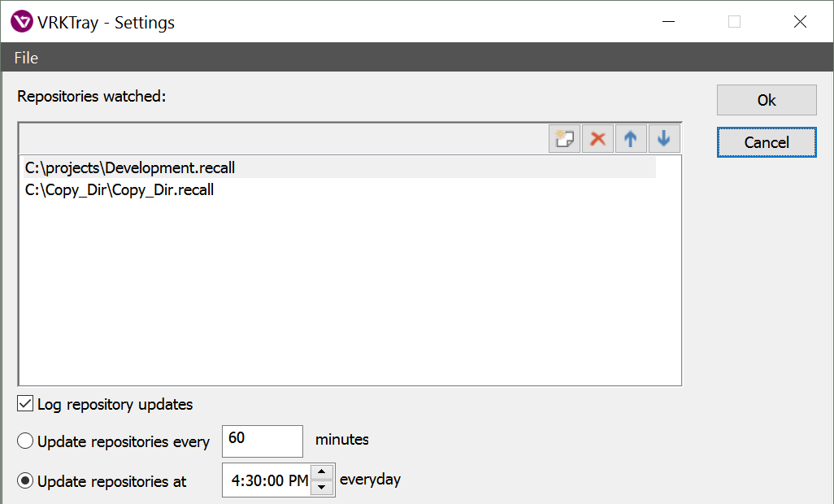Click the VRKTray logo in title bar
This screenshot has height=504, width=834.
coord(22,22)
